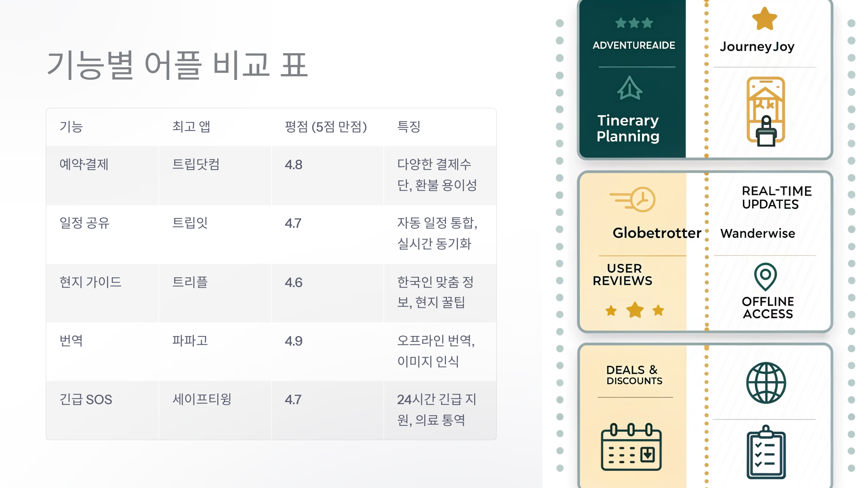Viewport: 868px width, 488px height.
Task: Click the DEALS & DISCOUNTS label
Action: tap(634, 375)
